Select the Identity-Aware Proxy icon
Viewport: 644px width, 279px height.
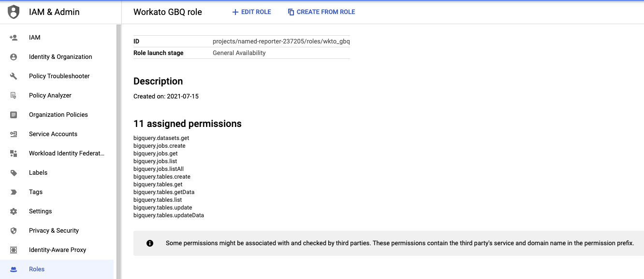pos(14,250)
